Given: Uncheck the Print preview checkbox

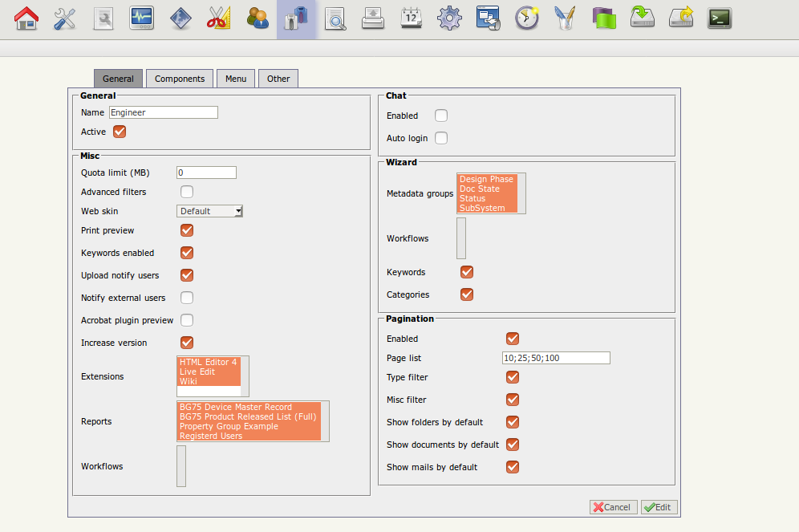Looking at the screenshot, I should pos(187,230).
